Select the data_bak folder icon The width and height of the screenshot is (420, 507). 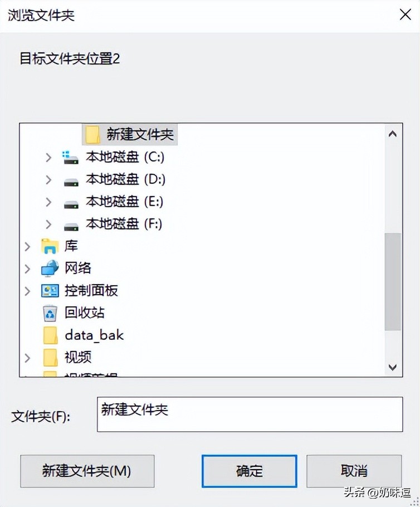(50, 335)
